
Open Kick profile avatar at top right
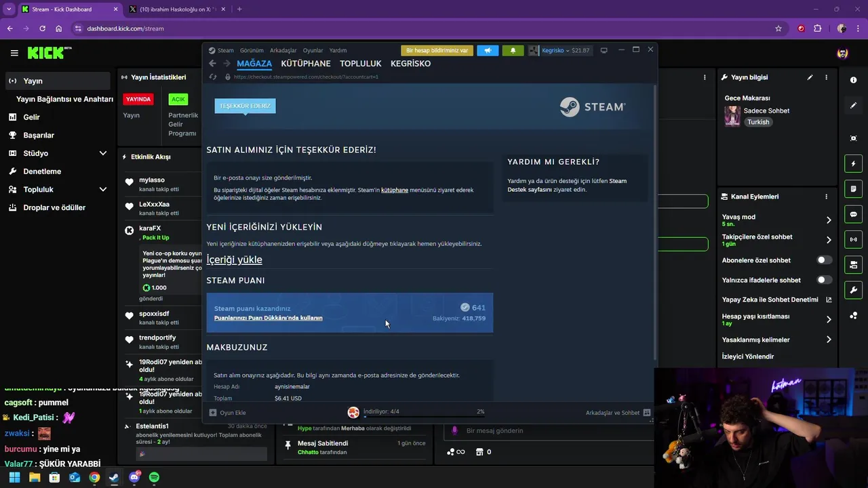(x=842, y=53)
